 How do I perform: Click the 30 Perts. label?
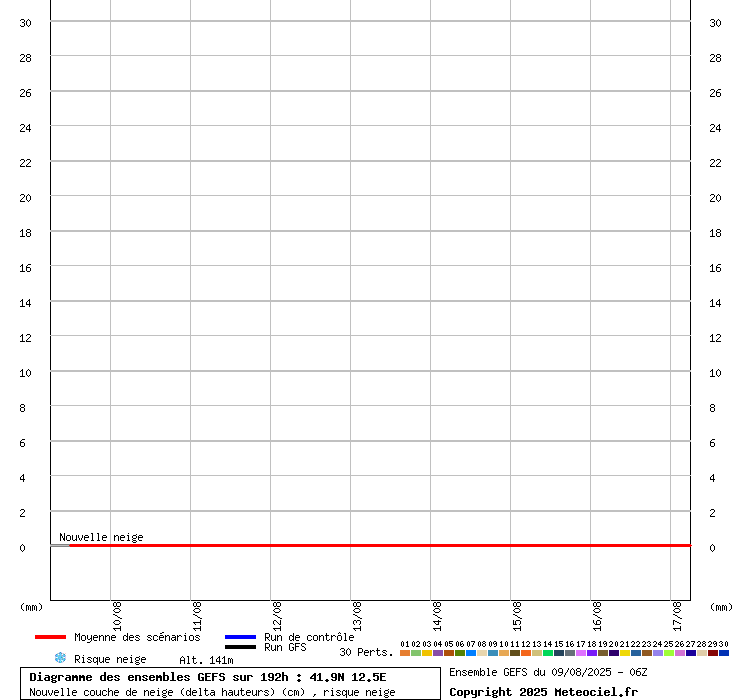click(366, 652)
